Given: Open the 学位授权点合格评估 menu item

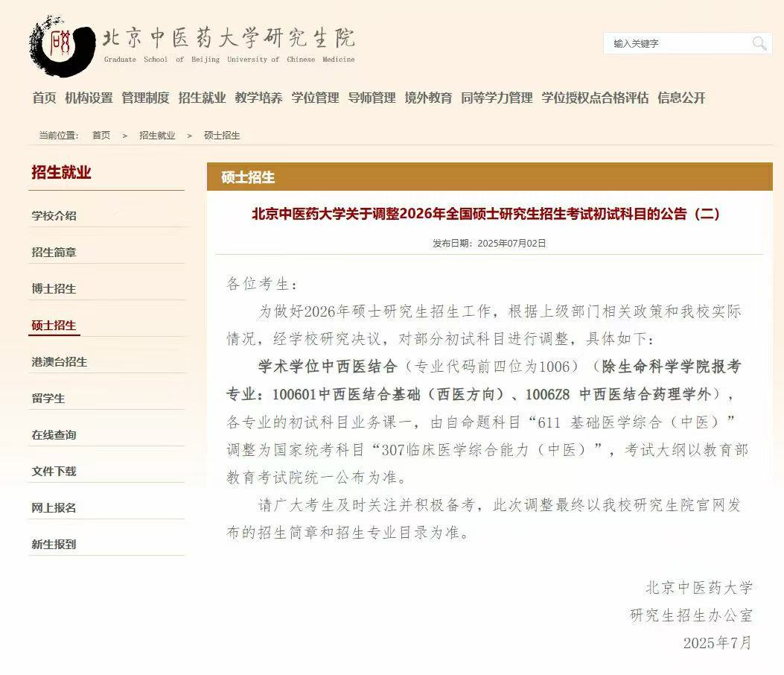Looking at the screenshot, I should tap(595, 98).
